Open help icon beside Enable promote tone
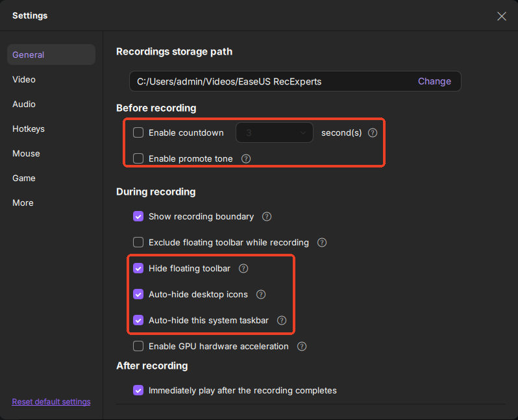This screenshot has height=420, width=518. (246, 158)
